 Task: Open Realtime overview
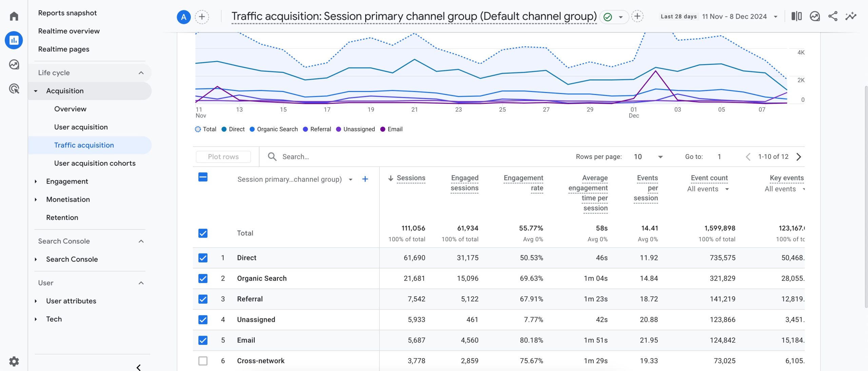click(69, 31)
